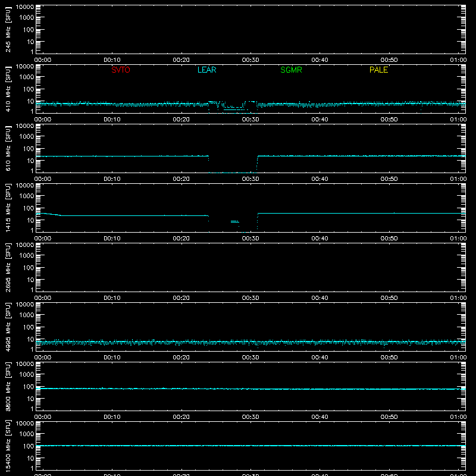Click 00:30 time label under 245 MHz panel
The width and height of the screenshot is (476, 476).
pos(250,60)
